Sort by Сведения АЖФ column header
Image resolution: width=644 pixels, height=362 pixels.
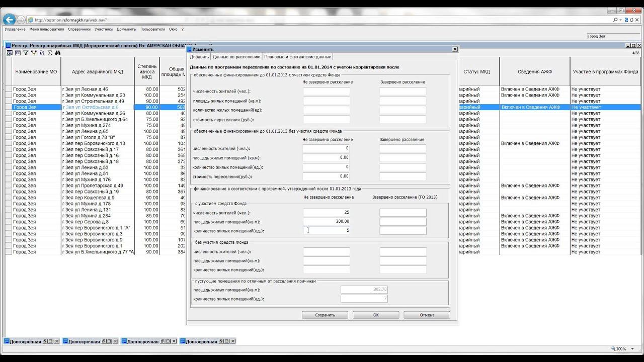[535, 72]
